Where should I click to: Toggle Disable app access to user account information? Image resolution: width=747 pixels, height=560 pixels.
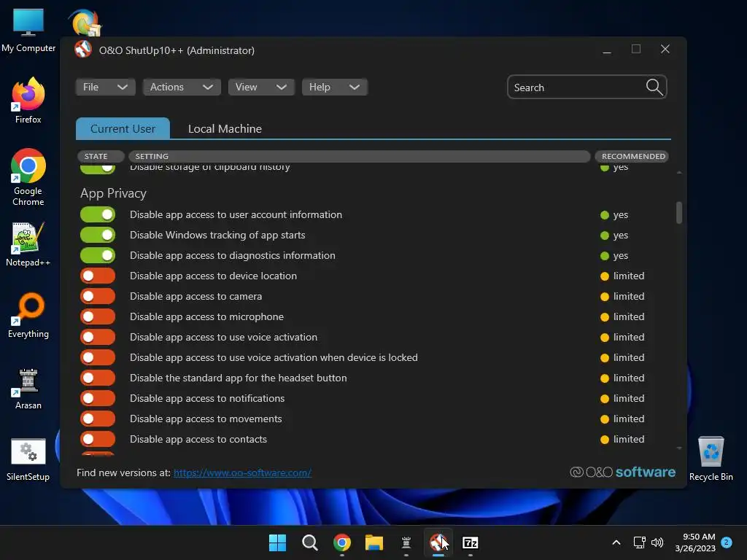click(x=98, y=214)
